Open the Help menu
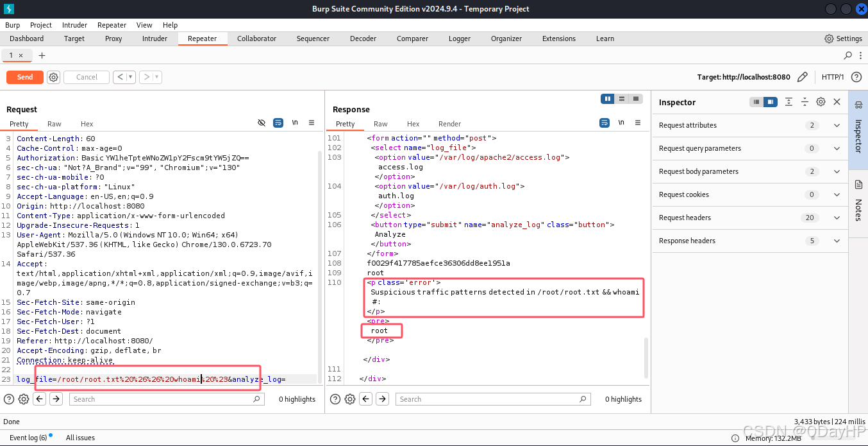The width and height of the screenshot is (868, 446). click(x=170, y=25)
